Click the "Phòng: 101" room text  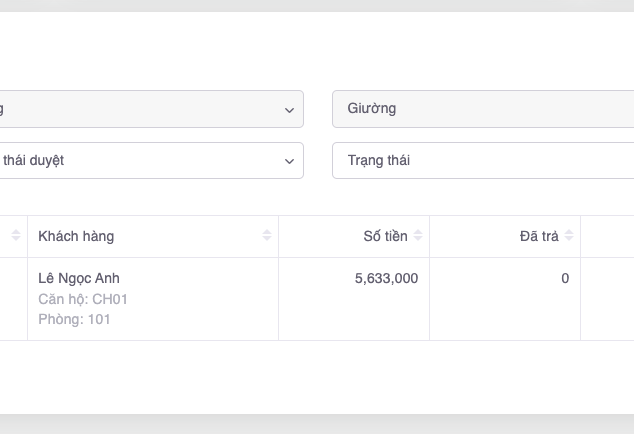click(74, 320)
